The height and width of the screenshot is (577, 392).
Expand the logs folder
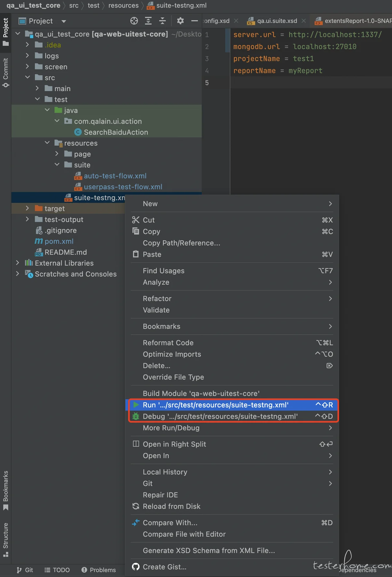click(x=27, y=56)
